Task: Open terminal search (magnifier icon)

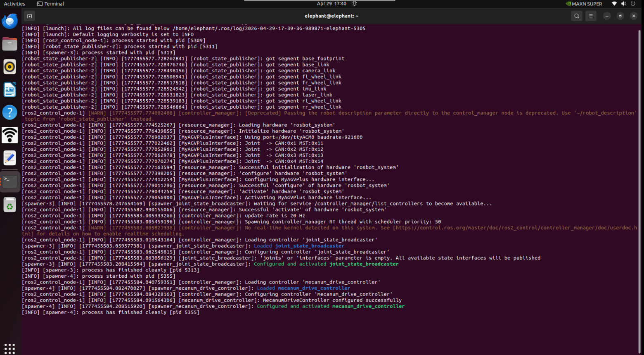Action: (x=577, y=16)
